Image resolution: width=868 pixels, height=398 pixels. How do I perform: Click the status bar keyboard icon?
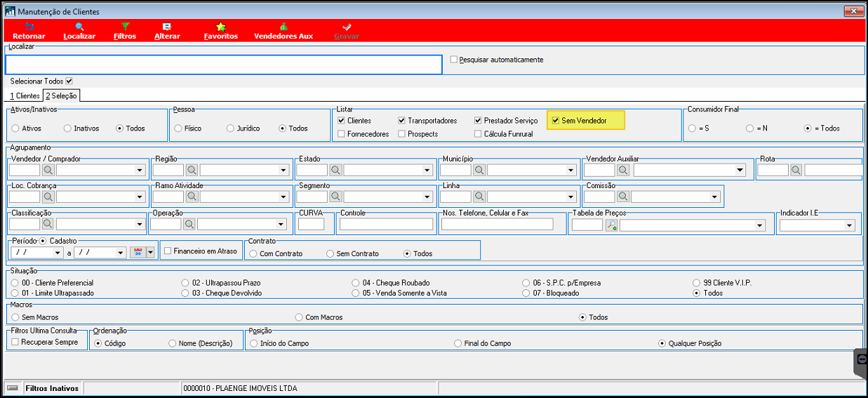pos(12,388)
